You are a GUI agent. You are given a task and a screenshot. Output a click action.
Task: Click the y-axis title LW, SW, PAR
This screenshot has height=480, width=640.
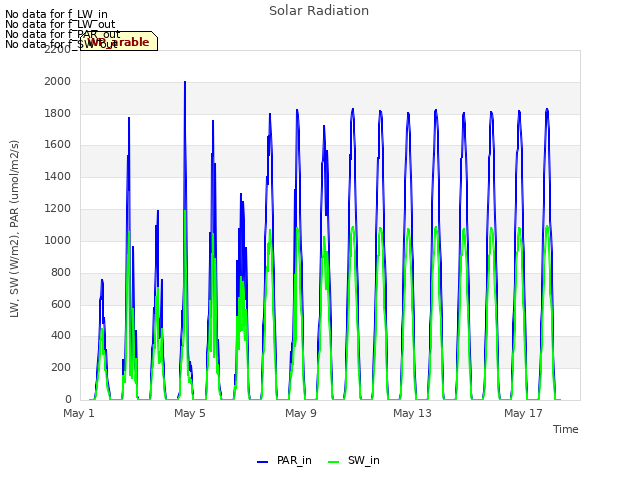tap(14, 229)
